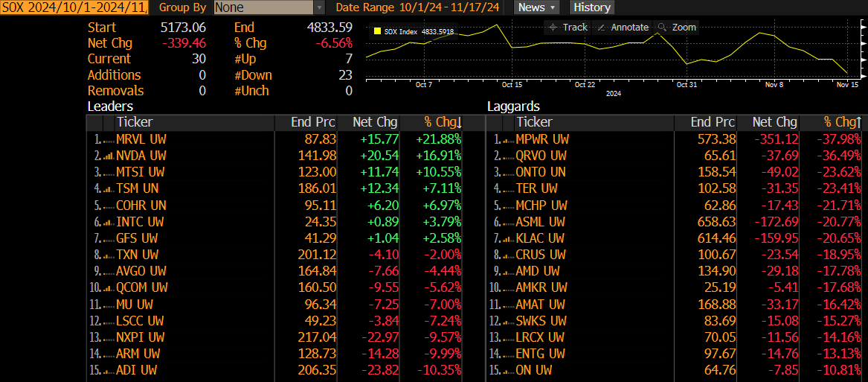This screenshot has height=382, width=868.
Task: Edit the Date Range 10/1/24 - 11/17/24 field
Action: (x=449, y=7)
